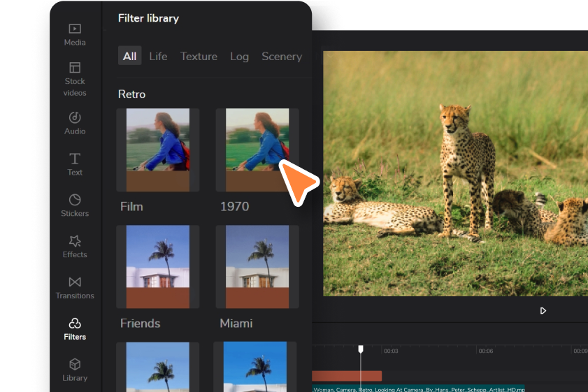Image resolution: width=588 pixels, height=392 pixels.
Task: Apply the Friends filter thumbnail
Action: [158, 266]
